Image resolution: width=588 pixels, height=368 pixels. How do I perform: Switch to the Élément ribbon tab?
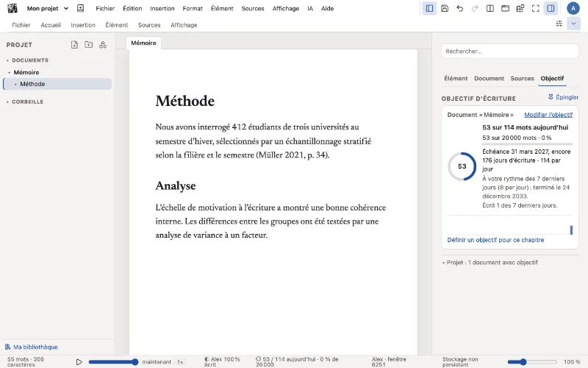[117, 25]
